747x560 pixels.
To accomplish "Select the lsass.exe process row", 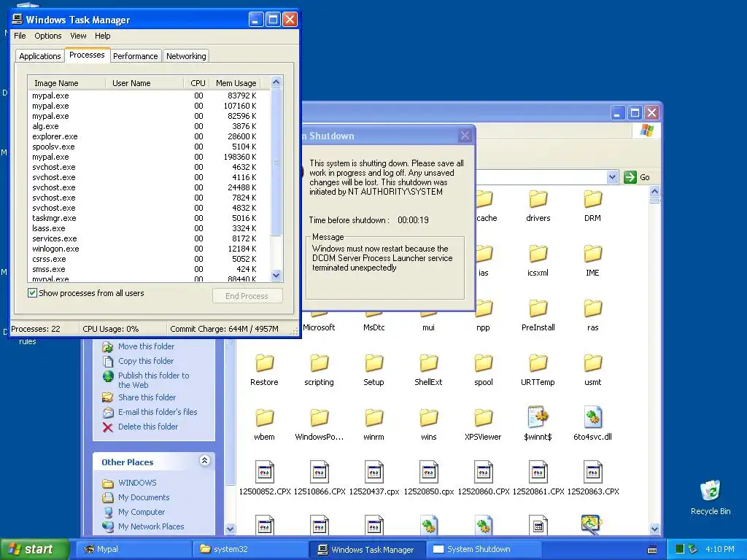I will point(149,228).
